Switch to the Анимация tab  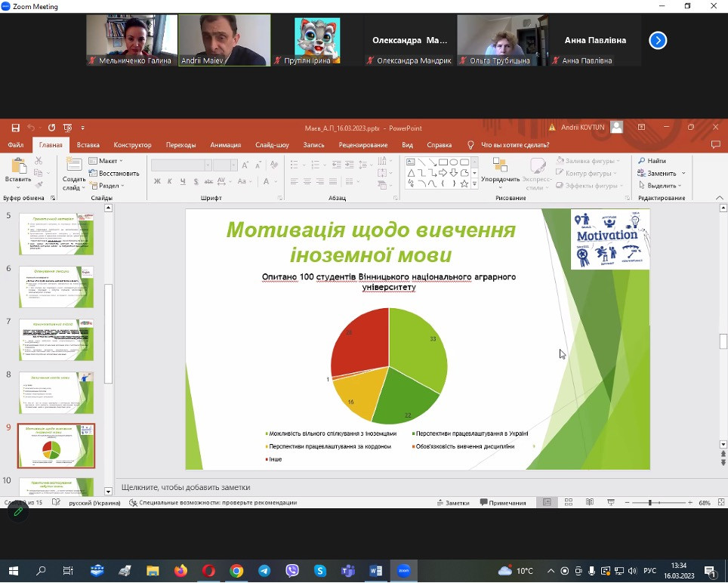tap(225, 145)
